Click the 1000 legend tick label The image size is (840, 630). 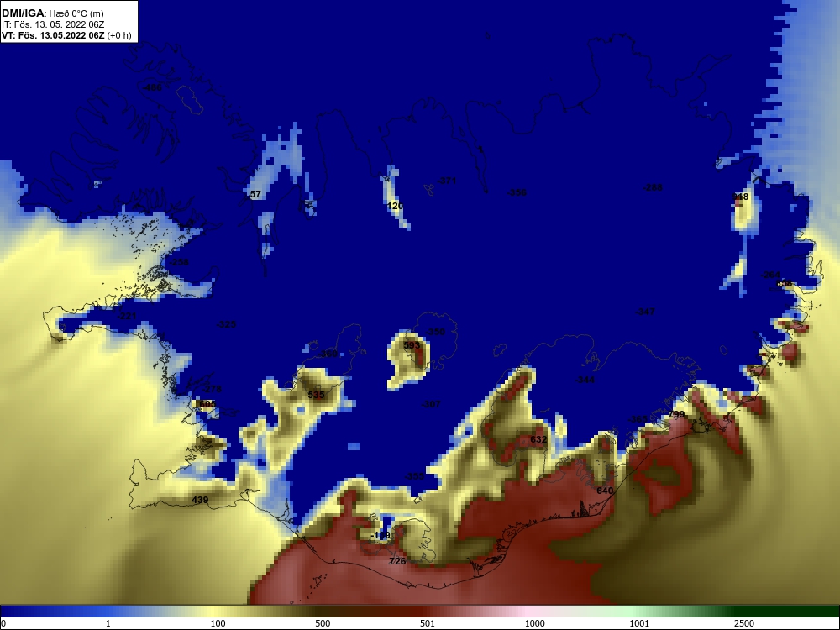coord(534,623)
